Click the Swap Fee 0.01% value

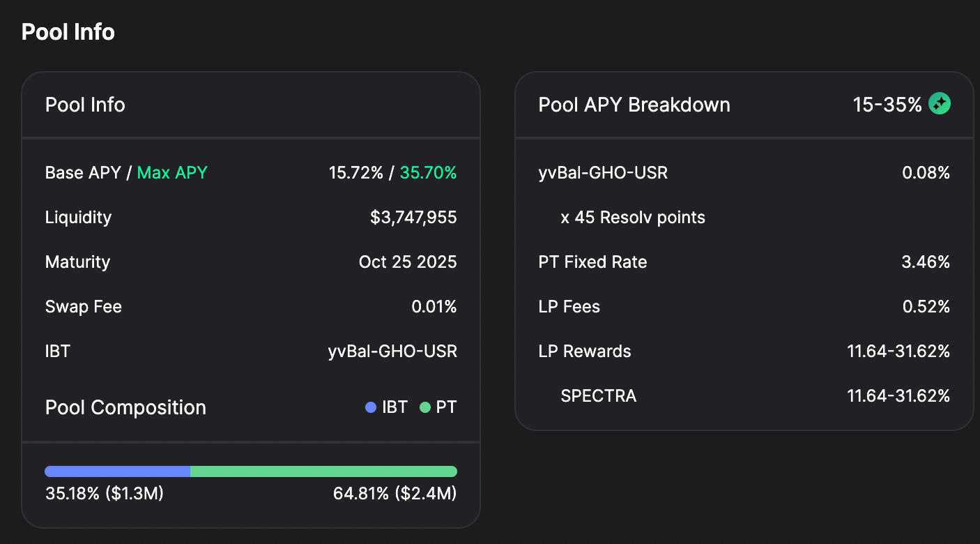[434, 307]
